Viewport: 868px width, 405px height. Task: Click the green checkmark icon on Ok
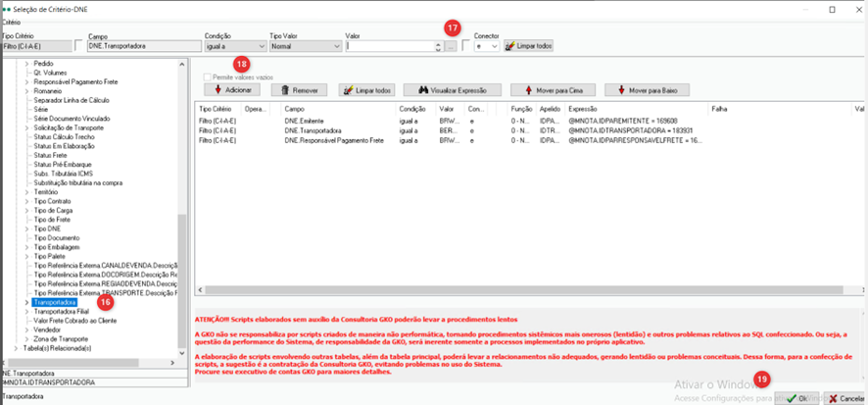792,398
